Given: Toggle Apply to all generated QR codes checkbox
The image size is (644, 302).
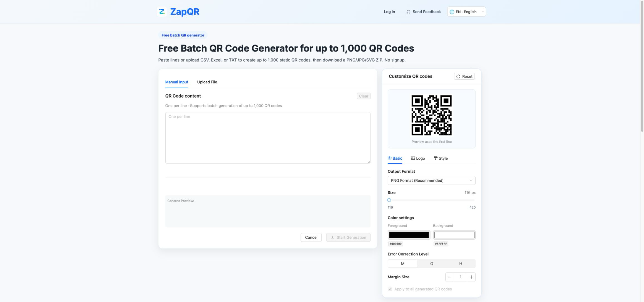Looking at the screenshot, I should click(x=390, y=289).
